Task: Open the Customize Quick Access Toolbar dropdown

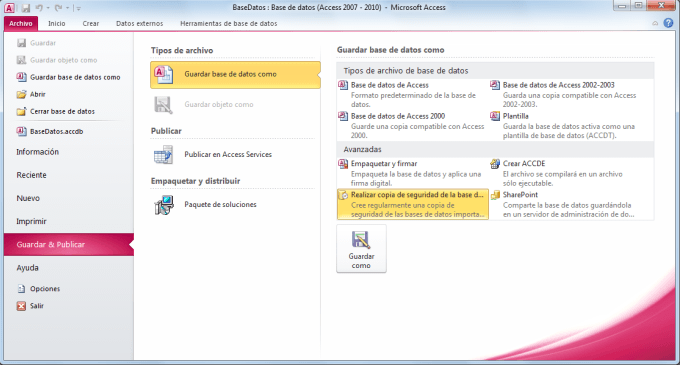Action: (78, 8)
